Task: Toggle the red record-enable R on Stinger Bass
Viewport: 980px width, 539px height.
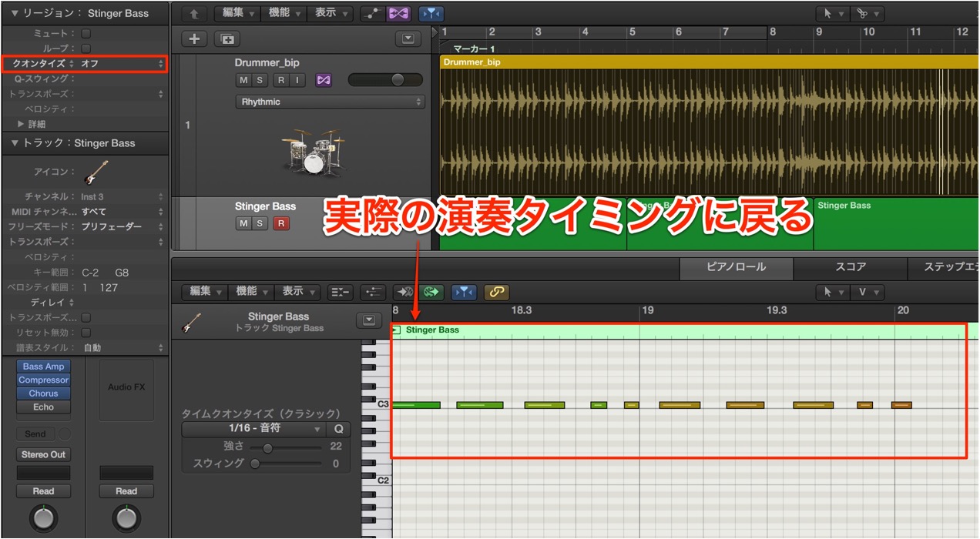Action: pyautogui.click(x=281, y=223)
